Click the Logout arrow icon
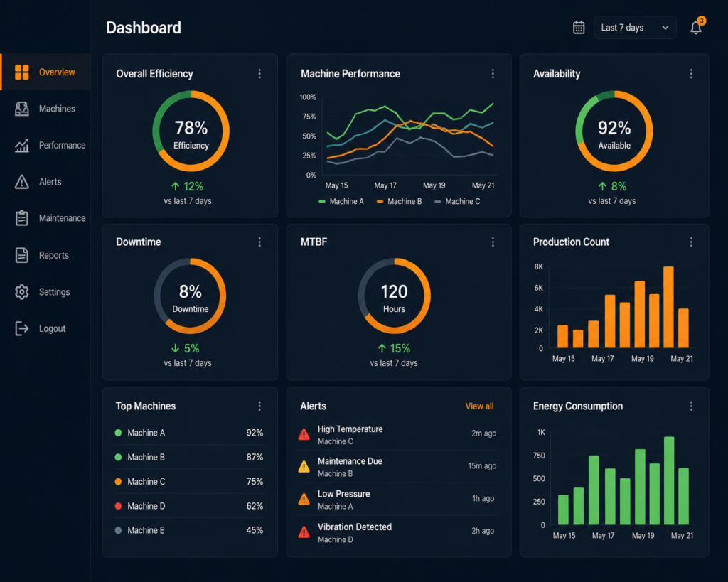The image size is (728, 582). [22, 328]
